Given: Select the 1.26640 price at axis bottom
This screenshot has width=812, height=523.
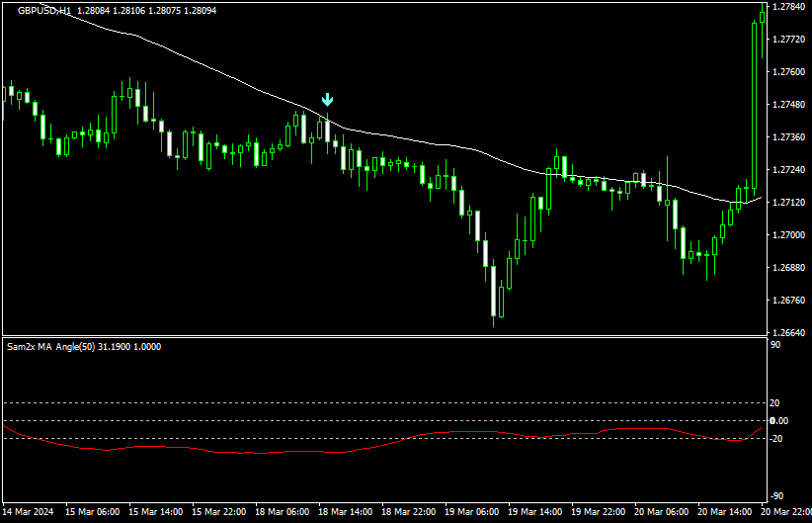Looking at the screenshot, I should click(788, 333).
